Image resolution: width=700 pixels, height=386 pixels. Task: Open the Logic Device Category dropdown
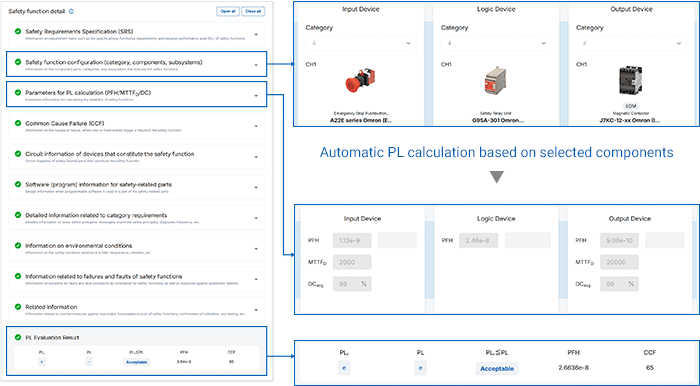496,43
